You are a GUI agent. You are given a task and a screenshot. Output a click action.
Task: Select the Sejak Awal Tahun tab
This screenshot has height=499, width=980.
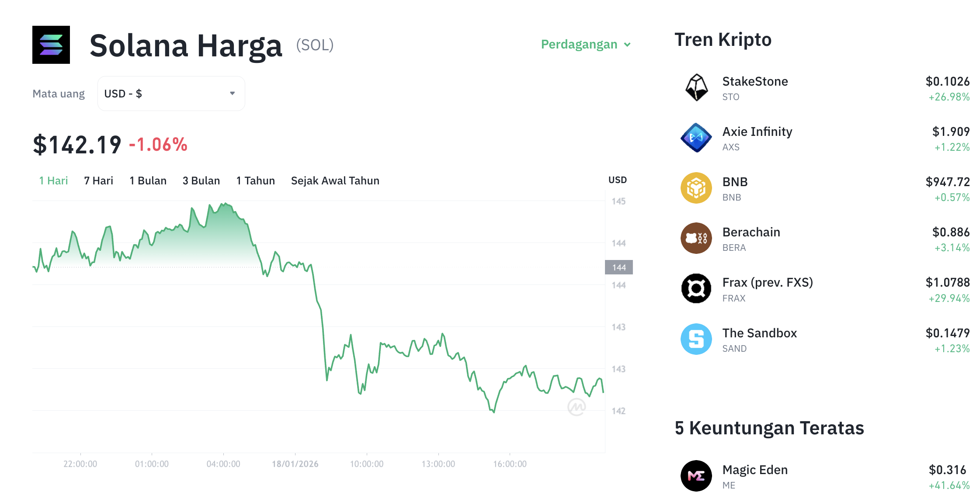pos(335,180)
